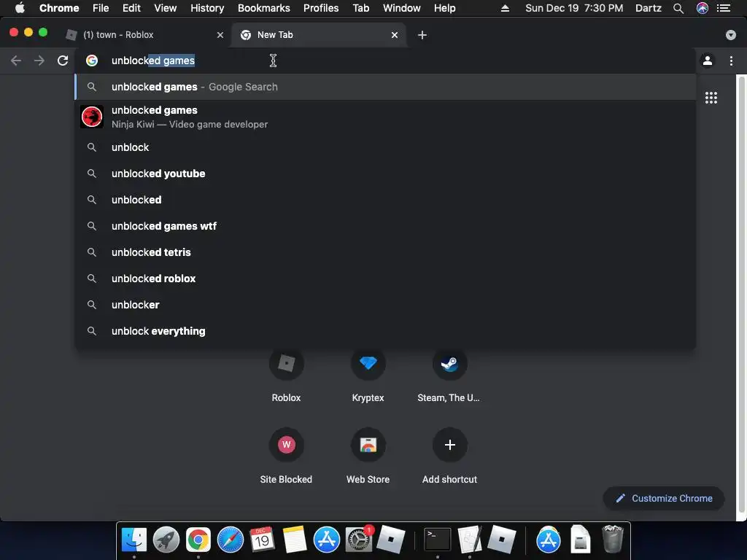Click the date and time in menu bar

[573, 8]
